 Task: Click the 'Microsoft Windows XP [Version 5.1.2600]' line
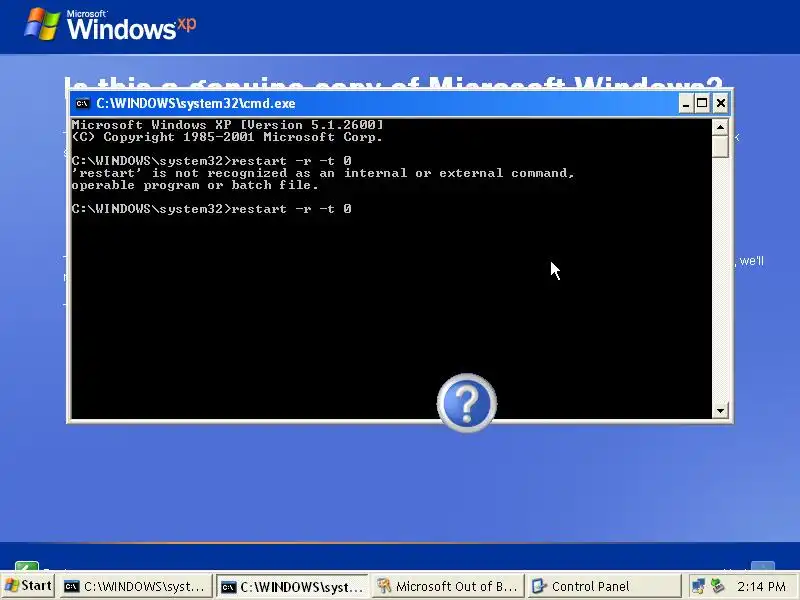click(228, 125)
